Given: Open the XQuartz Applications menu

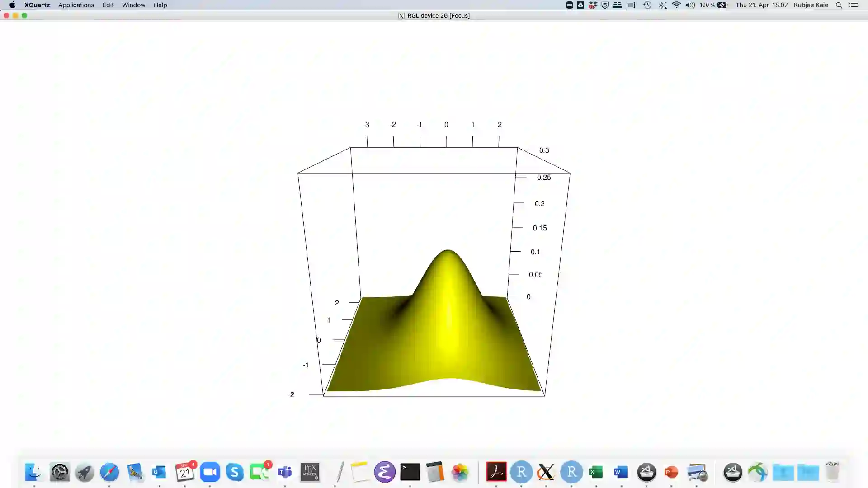Looking at the screenshot, I should (x=76, y=5).
